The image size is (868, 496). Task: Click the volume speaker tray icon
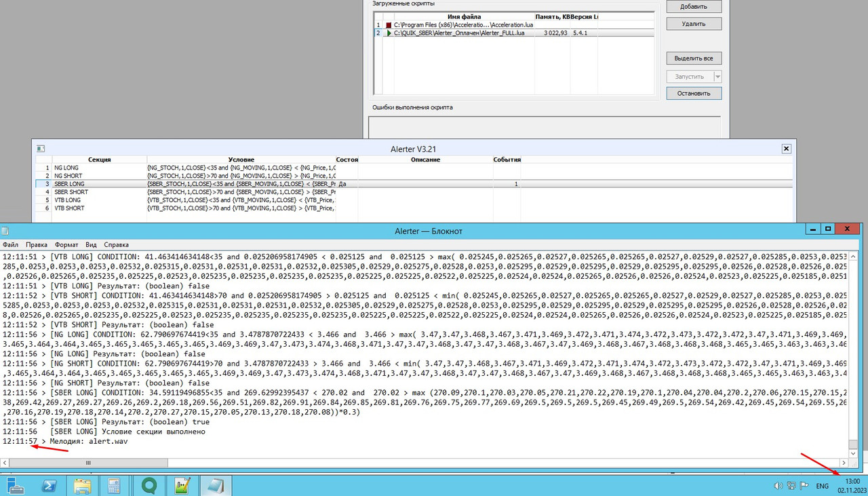tap(778, 486)
